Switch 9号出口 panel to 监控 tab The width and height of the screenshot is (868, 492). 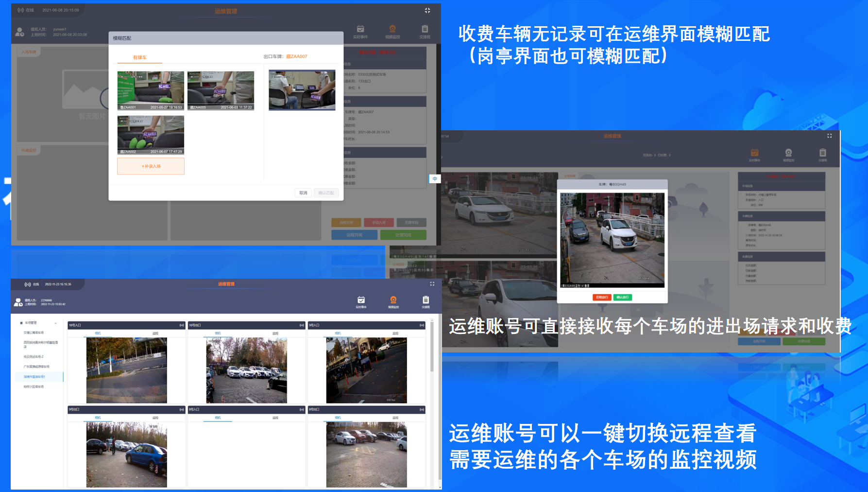[x=155, y=418]
